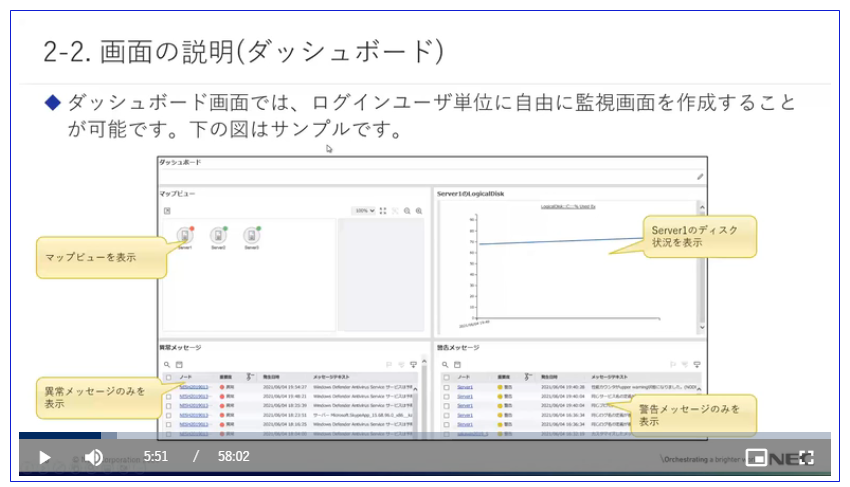Toggle select-all checkbox in 警告メッセージ table header

[x=446, y=377]
